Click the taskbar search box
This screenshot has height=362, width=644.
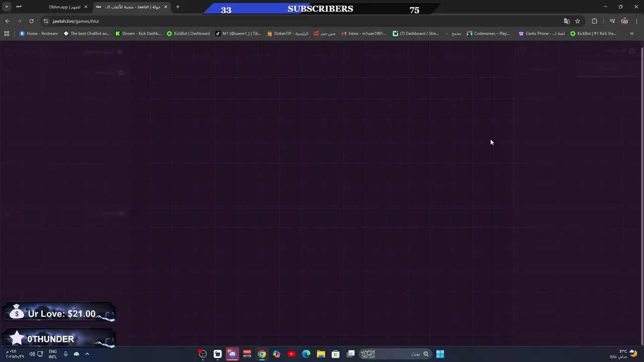tap(394, 354)
